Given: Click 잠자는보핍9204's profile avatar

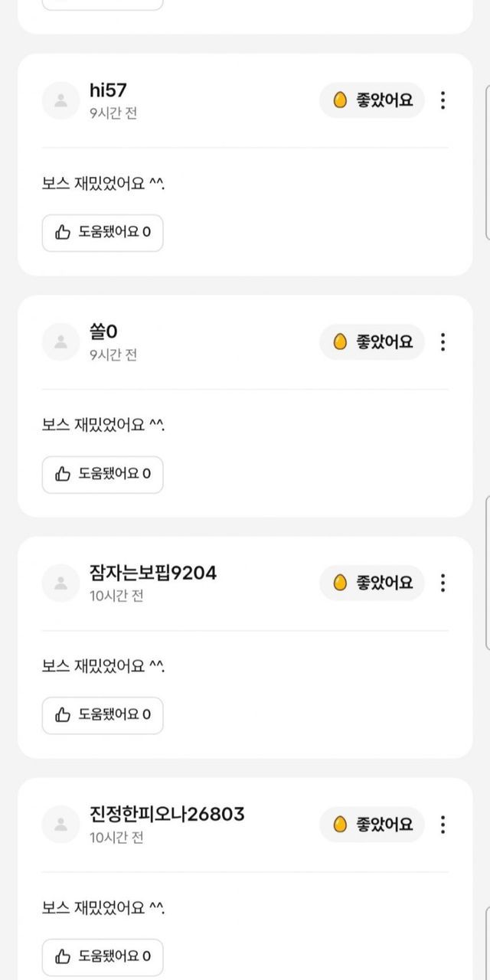Looking at the screenshot, I should 60,583.
